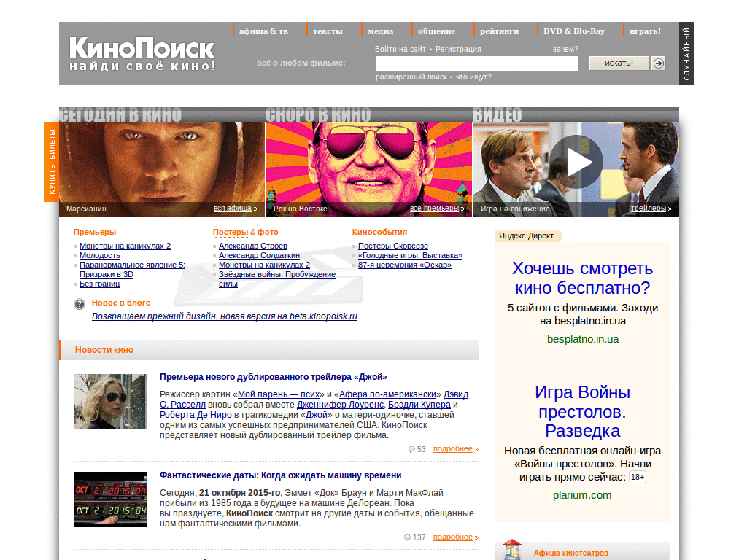
Task: Open the «вся афиша »» link under Марсианин
Action: pyautogui.click(x=233, y=209)
